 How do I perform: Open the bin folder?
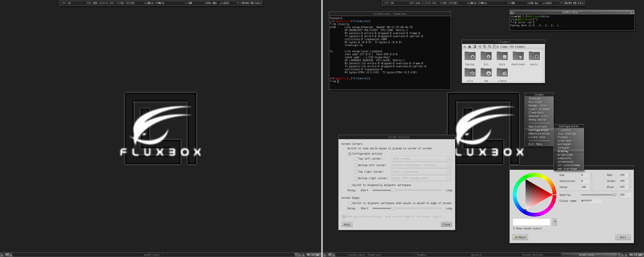coord(486,58)
